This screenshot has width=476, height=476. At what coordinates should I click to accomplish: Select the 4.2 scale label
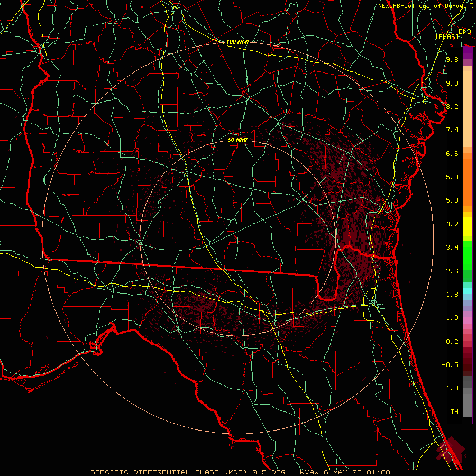452,224
